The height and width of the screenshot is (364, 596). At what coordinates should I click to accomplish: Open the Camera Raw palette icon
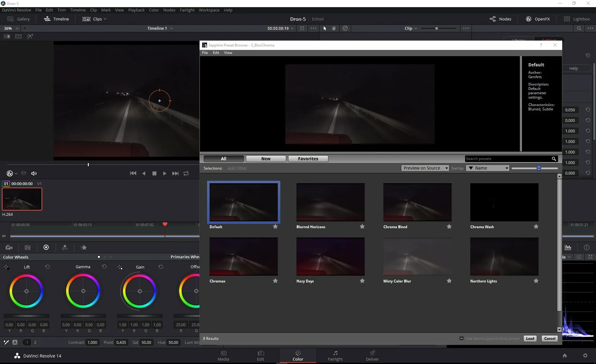click(x=9, y=247)
